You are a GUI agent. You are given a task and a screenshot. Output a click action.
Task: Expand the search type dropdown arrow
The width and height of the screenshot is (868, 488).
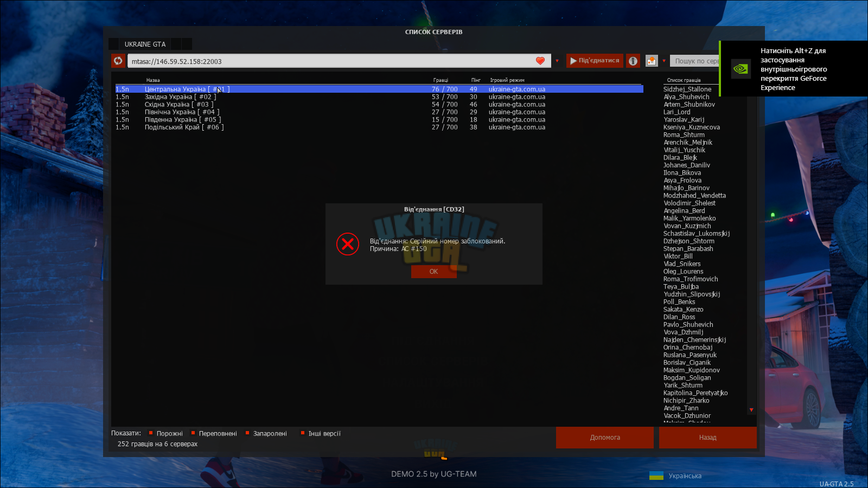coord(664,61)
